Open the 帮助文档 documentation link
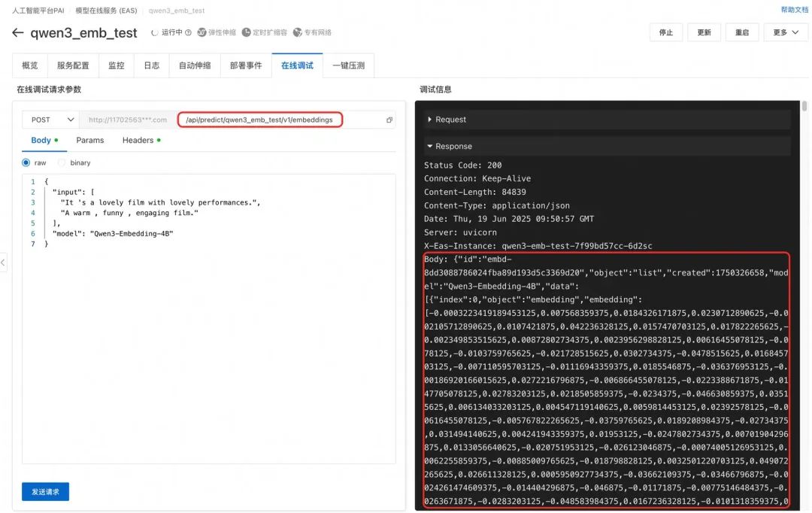The image size is (812, 513). [x=795, y=9]
